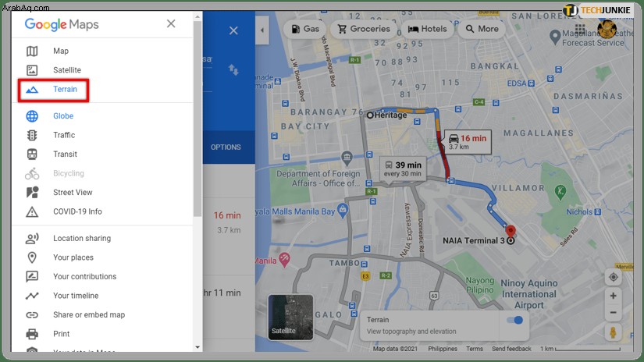Switch to Satellite thumbnail view

tap(290, 318)
